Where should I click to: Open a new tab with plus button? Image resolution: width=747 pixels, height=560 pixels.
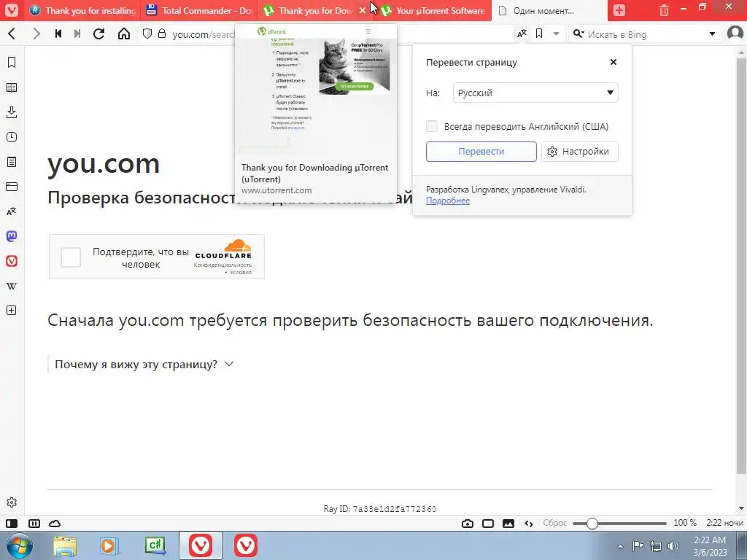(619, 10)
